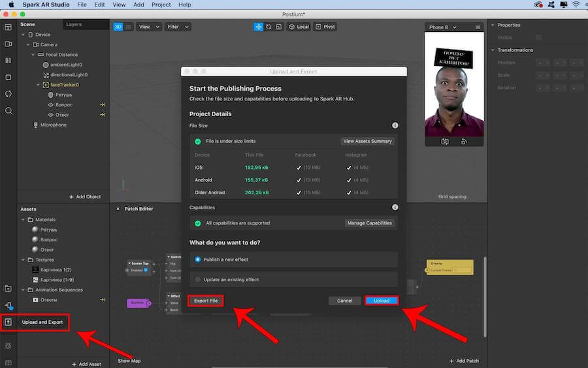Image resolution: width=588 pixels, height=368 pixels.
Task: Click the video camera icon in sidebar
Action: [x=8, y=44]
